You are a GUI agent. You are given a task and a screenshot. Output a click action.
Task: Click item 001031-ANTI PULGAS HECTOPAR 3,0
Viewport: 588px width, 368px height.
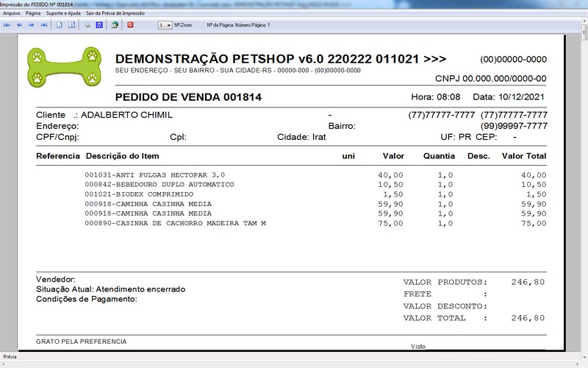tap(155, 175)
